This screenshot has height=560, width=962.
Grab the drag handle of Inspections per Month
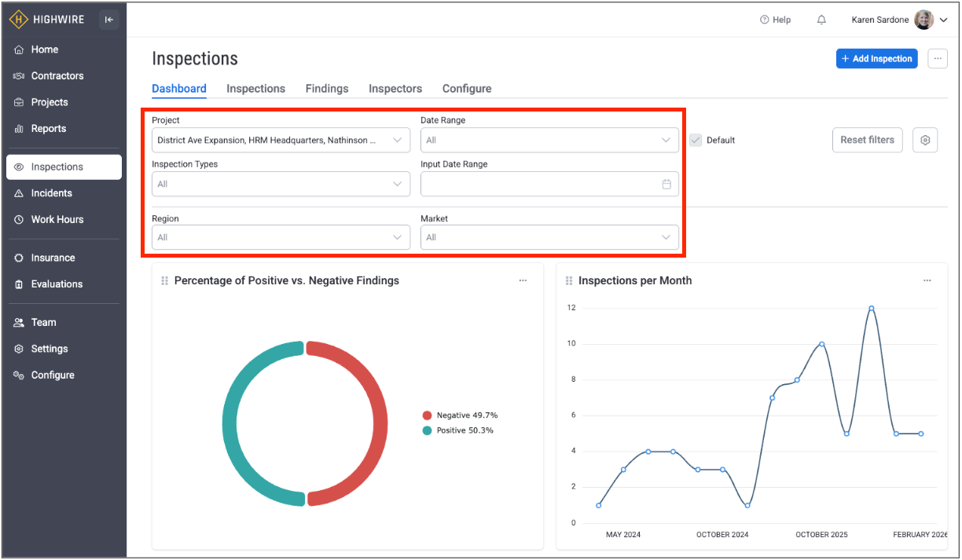(x=569, y=280)
